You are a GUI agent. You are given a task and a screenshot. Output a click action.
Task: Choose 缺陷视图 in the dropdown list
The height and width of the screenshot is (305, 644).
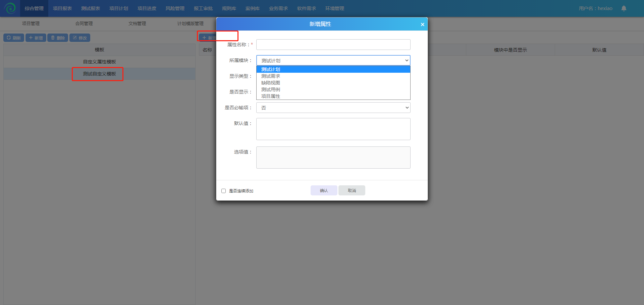pos(270,83)
